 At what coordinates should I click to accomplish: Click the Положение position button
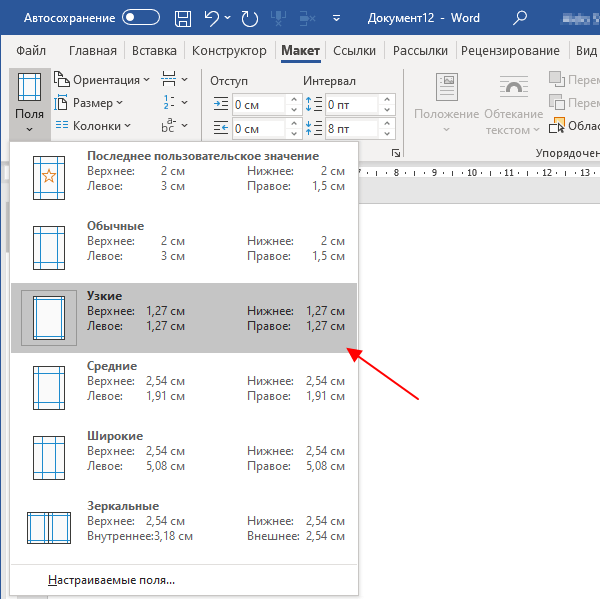point(447,103)
